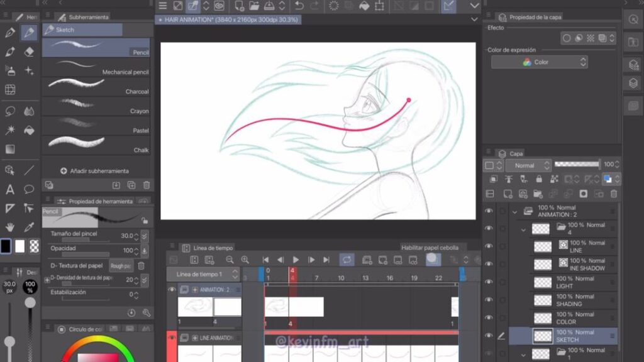Choose the Mechanical pencil subtool

click(x=96, y=67)
